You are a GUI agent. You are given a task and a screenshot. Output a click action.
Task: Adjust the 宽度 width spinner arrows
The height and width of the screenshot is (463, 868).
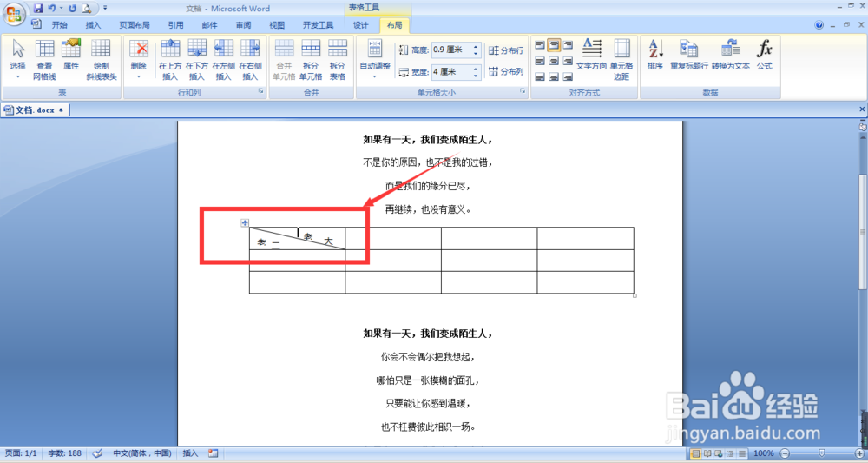pyautogui.click(x=476, y=72)
